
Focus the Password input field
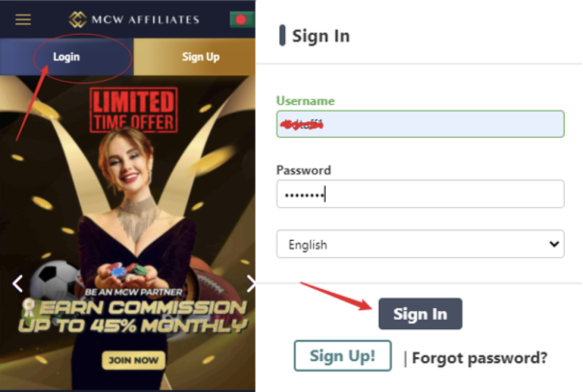click(420, 194)
